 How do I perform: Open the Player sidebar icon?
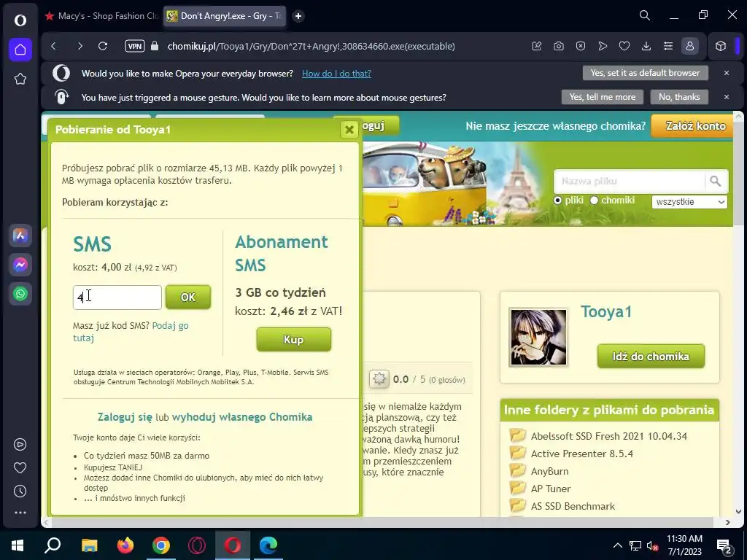[20, 444]
